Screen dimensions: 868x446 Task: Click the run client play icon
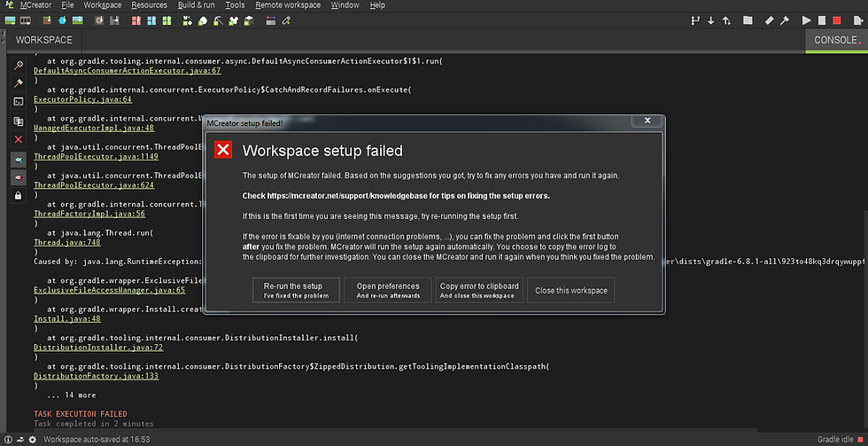pos(806,20)
